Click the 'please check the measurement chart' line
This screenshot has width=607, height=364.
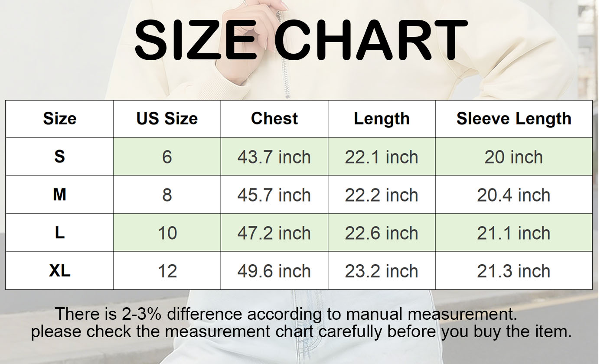point(301,332)
